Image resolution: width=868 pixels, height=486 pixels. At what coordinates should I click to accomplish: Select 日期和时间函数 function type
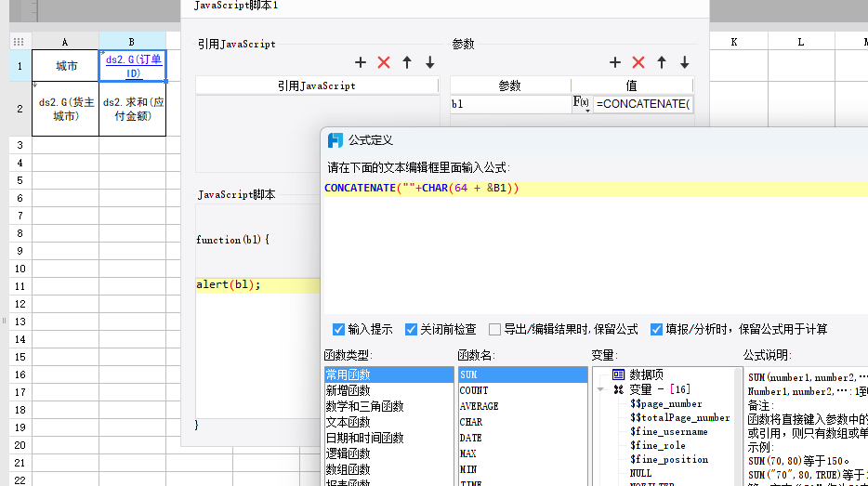[x=388, y=438]
